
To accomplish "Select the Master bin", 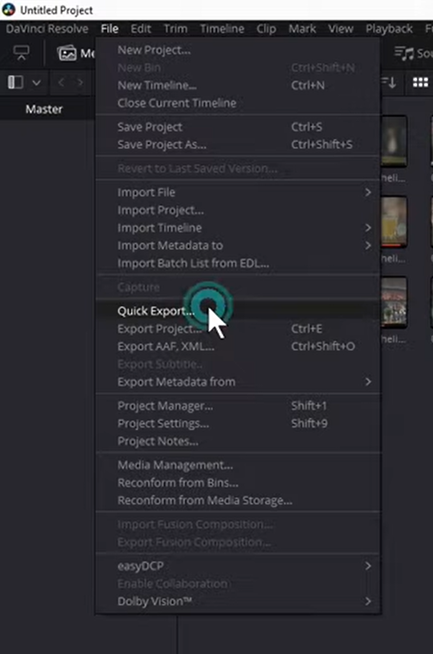I will pyautogui.click(x=44, y=109).
